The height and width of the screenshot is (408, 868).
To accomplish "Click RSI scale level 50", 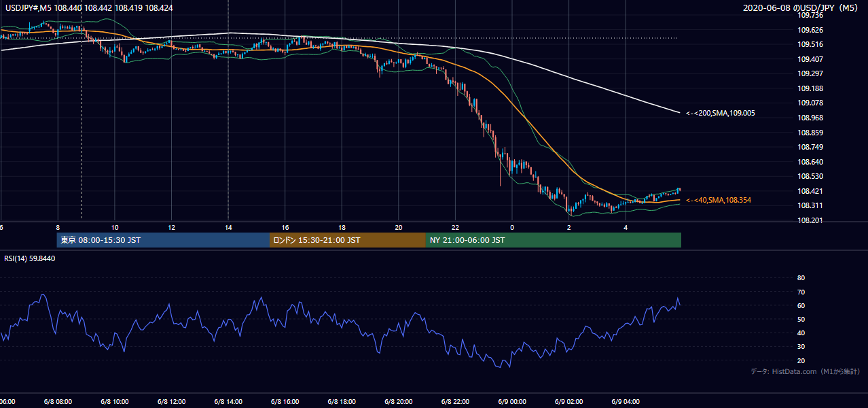I will click(x=801, y=319).
